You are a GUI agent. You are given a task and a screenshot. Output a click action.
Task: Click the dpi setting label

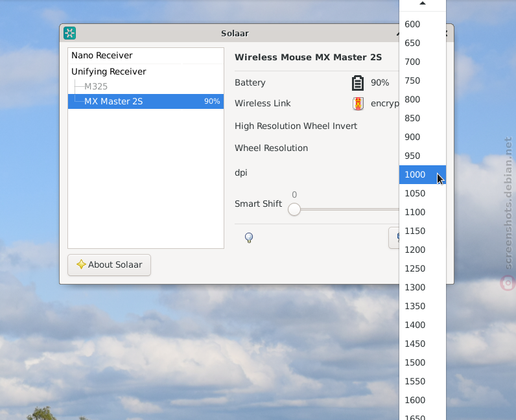241,173
